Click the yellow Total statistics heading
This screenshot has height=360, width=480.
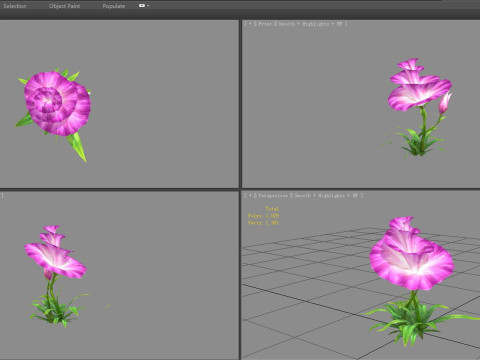pyautogui.click(x=272, y=209)
